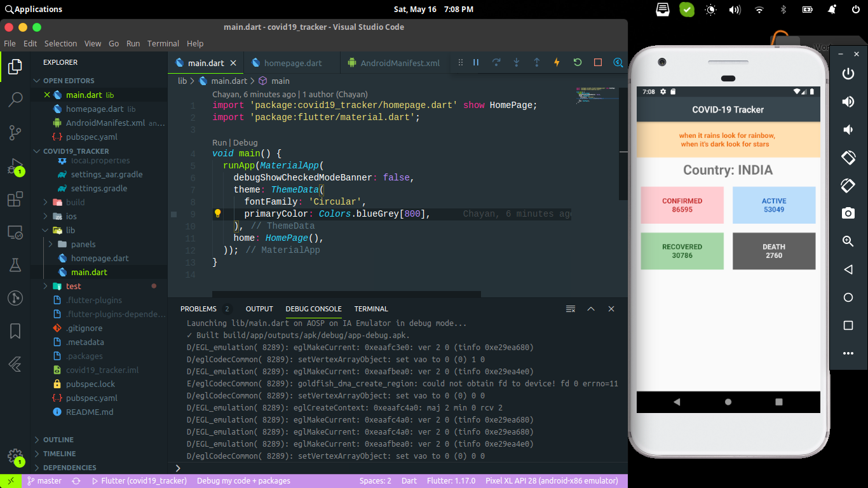Click Flutter: 1.17.0 in status bar
The height and width of the screenshot is (488, 868).
point(452,481)
